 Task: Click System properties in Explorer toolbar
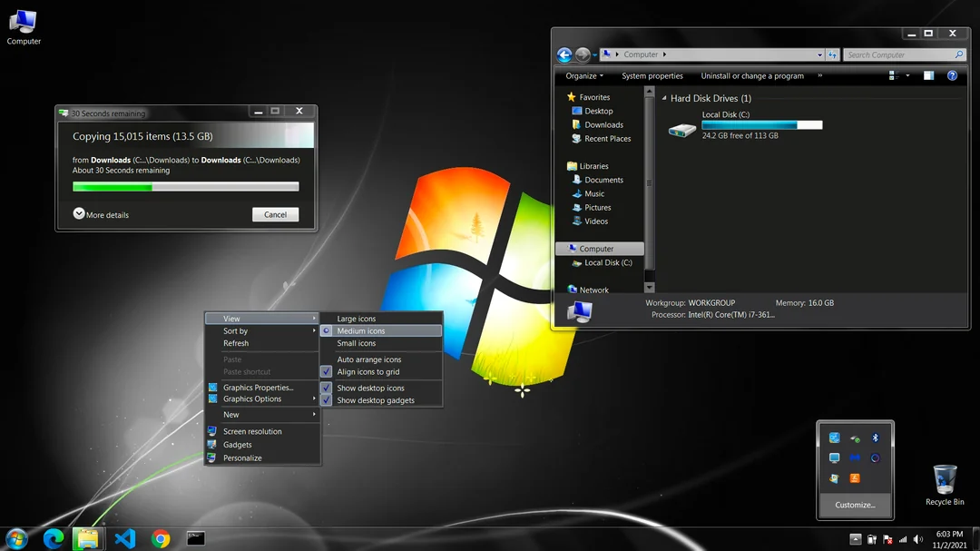pos(652,75)
